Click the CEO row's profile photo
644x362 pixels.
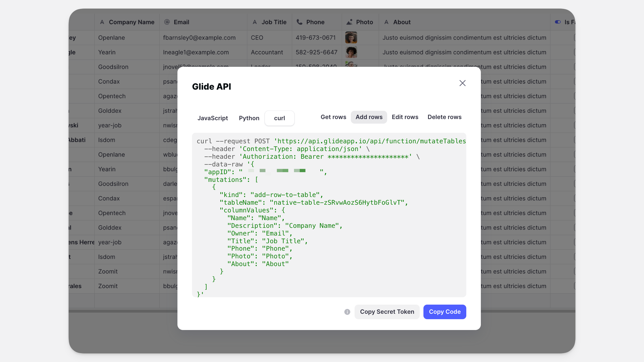351,37
